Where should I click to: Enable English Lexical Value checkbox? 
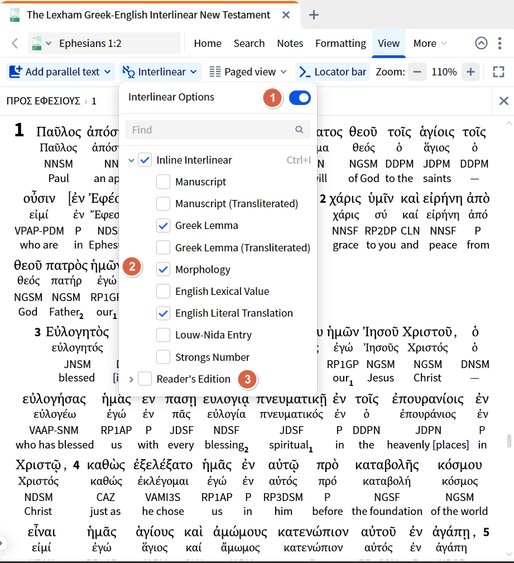click(x=163, y=291)
